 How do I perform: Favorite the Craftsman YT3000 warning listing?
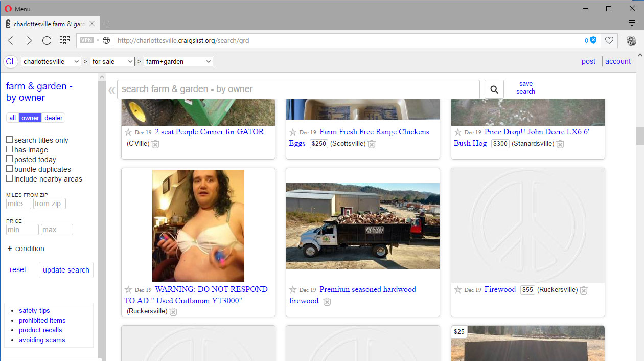click(128, 289)
